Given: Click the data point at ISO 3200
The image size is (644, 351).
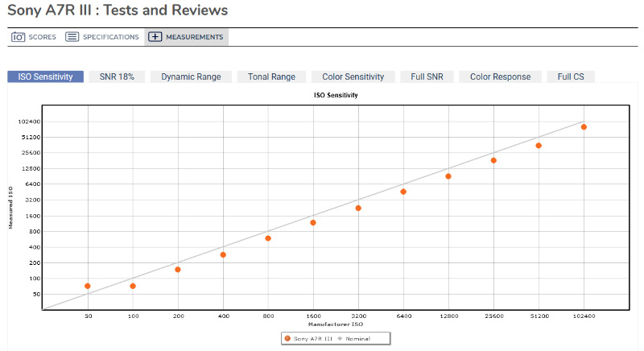Looking at the screenshot, I should [x=358, y=209].
